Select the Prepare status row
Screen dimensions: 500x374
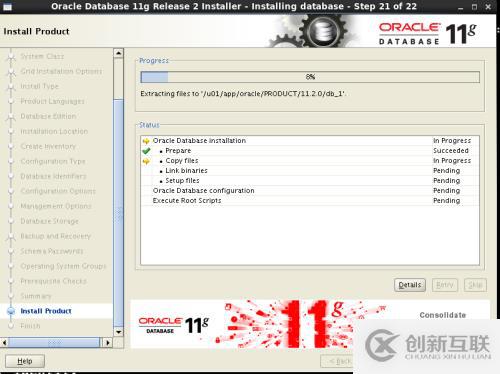tap(310, 151)
